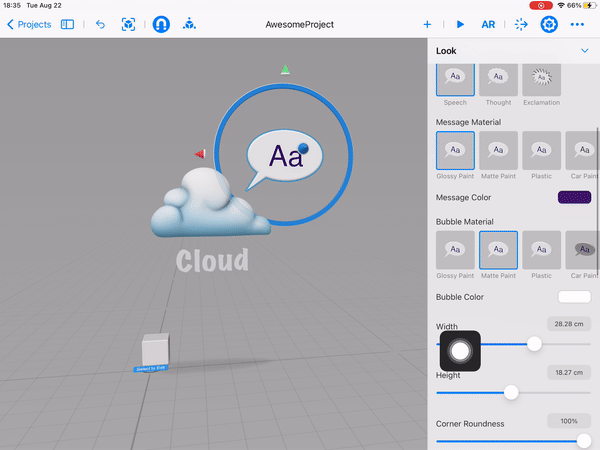Click the blue dot on speech bubble
The image size is (600, 450).
[303, 148]
